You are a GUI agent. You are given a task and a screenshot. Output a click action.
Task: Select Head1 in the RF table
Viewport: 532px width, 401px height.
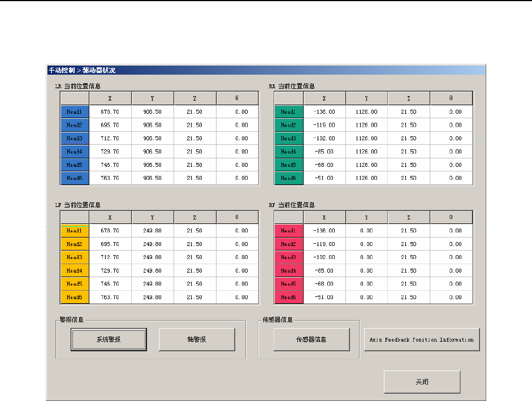[289, 231]
